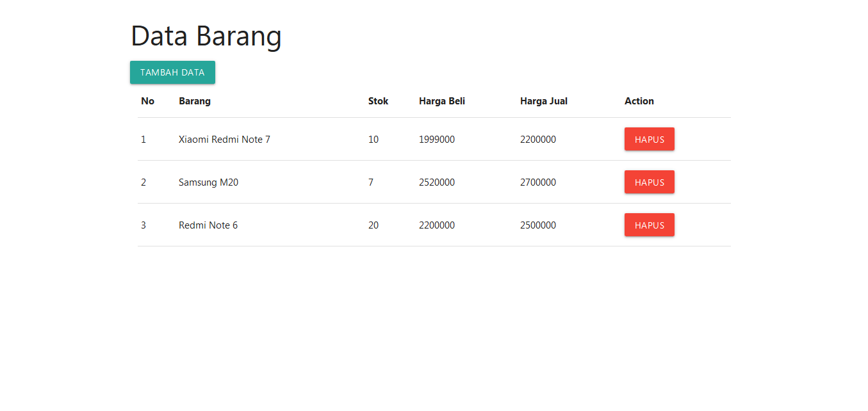Image resolution: width=868 pixels, height=411 pixels.
Task: Click the Harga Beli column header
Action: click(x=442, y=101)
